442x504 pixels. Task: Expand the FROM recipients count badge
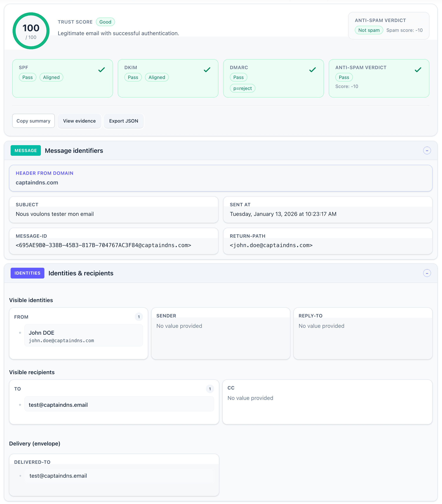[139, 317]
